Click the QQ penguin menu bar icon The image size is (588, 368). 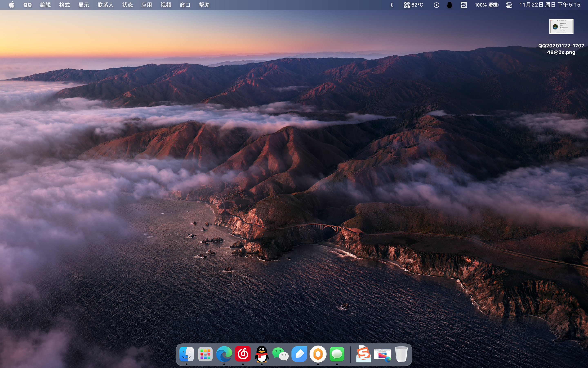450,5
